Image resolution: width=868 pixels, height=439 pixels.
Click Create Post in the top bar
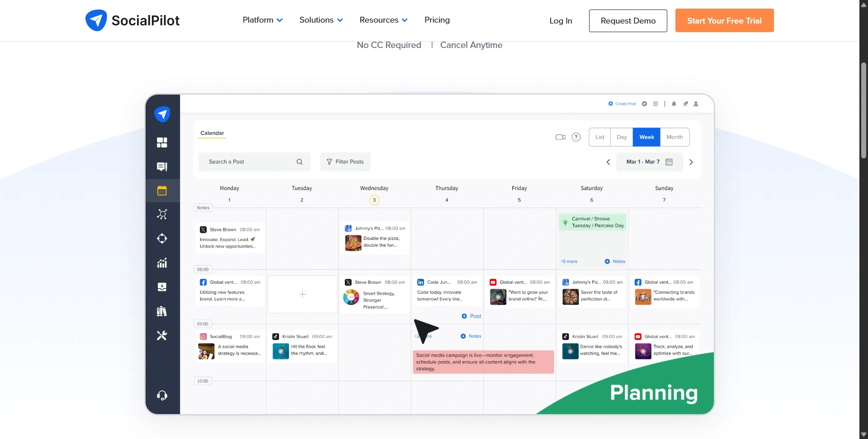[622, 104]
